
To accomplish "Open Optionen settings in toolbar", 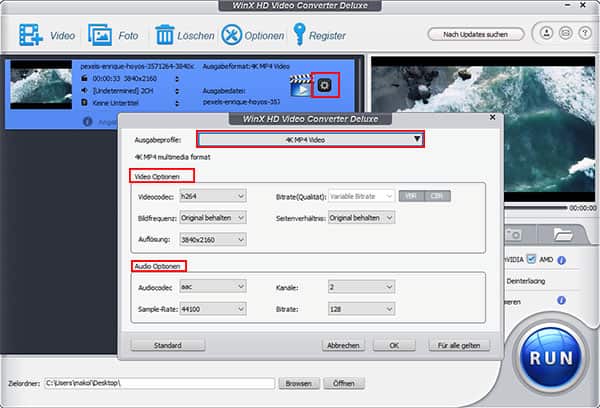I will [232, 35].
